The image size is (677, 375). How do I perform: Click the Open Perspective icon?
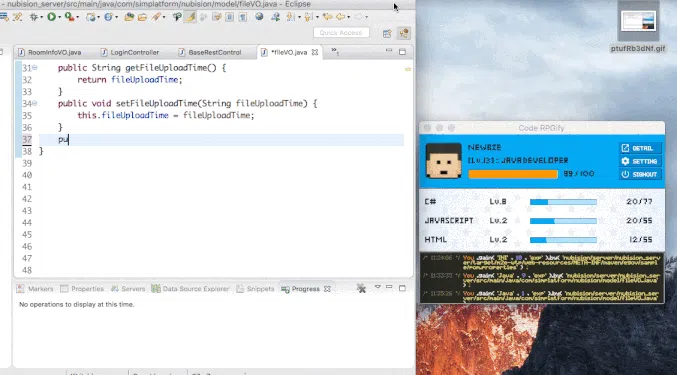pyautogui.click(x=387, y=34)
